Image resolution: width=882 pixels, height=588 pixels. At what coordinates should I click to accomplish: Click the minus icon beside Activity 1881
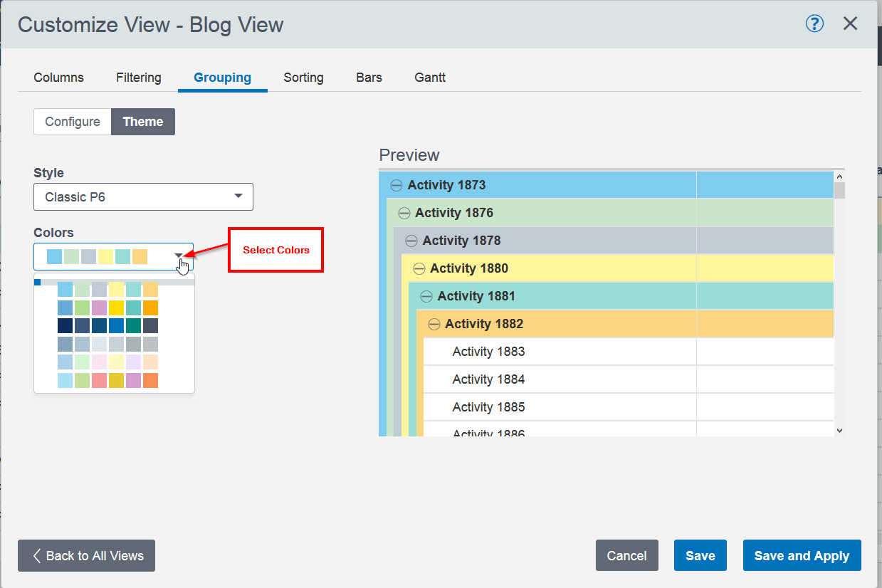click(x=426, y=296)
